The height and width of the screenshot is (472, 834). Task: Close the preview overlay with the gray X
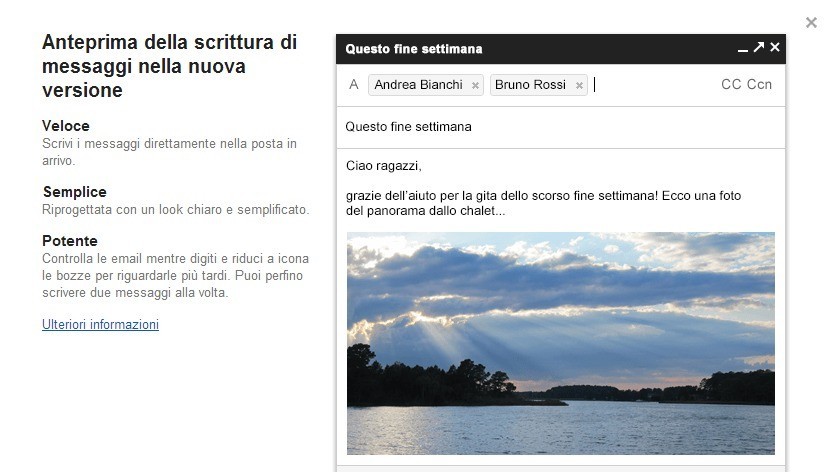(811, 22)
